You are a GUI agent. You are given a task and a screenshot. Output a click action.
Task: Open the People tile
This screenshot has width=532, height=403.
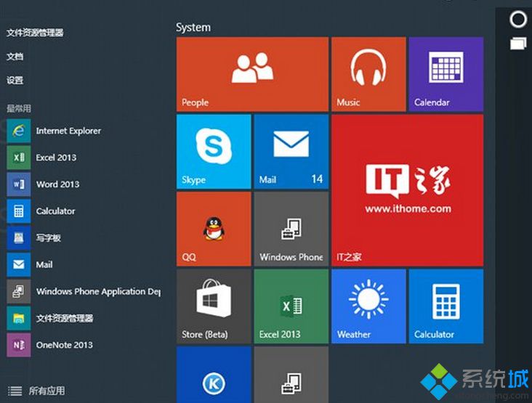coord(252,74)
